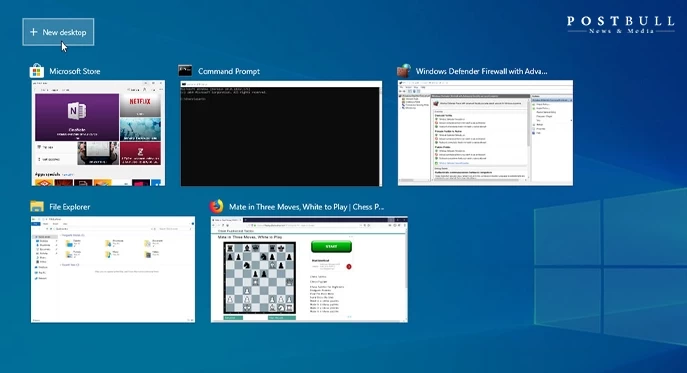This screenshot has height=373, width=687.
Task: Click the purple OneNote banner in the Store preview
Action: tap(77, 117)
